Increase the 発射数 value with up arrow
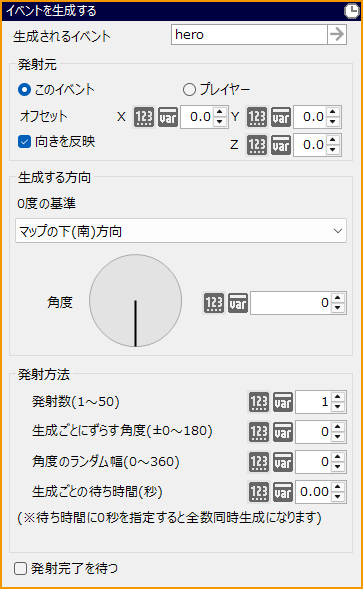Image resolution: width=363 pixels, height=589 pixels. [x=337, y=397]
